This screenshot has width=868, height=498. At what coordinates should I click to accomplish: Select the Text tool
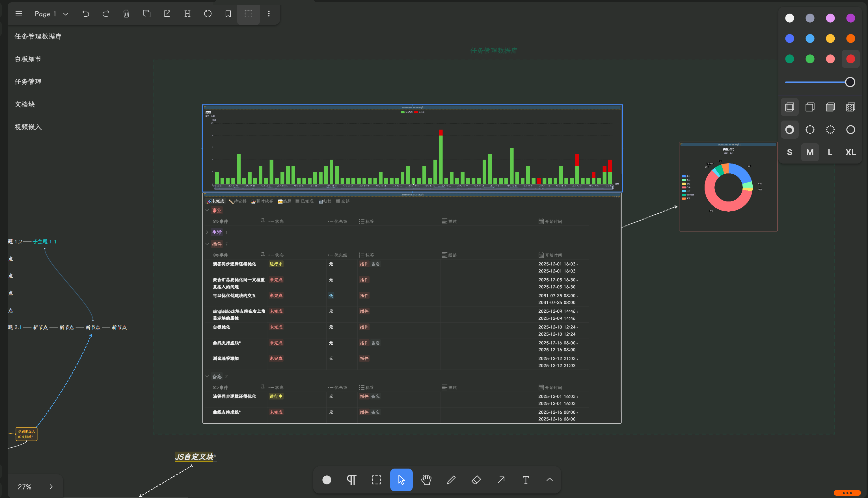[526, 480]
